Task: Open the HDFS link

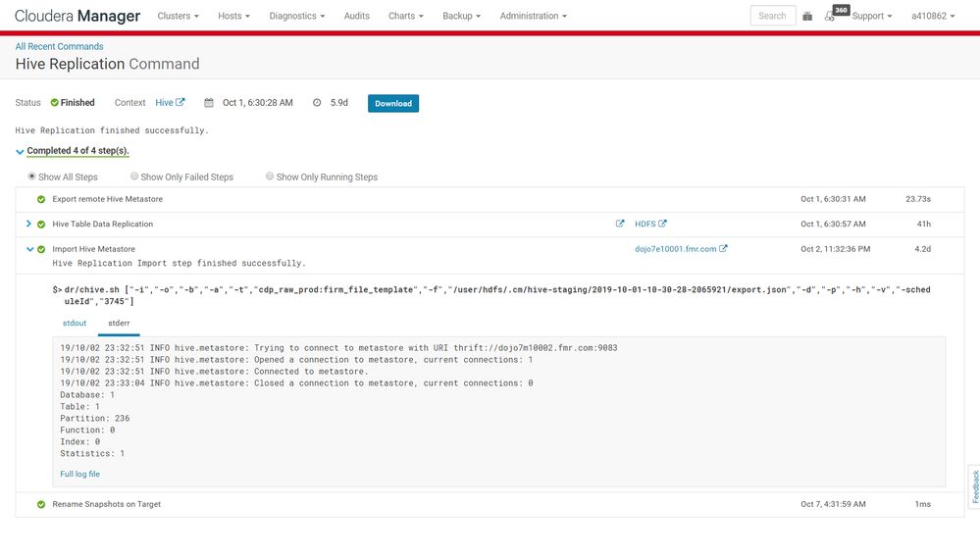Action: coord(645,224)
